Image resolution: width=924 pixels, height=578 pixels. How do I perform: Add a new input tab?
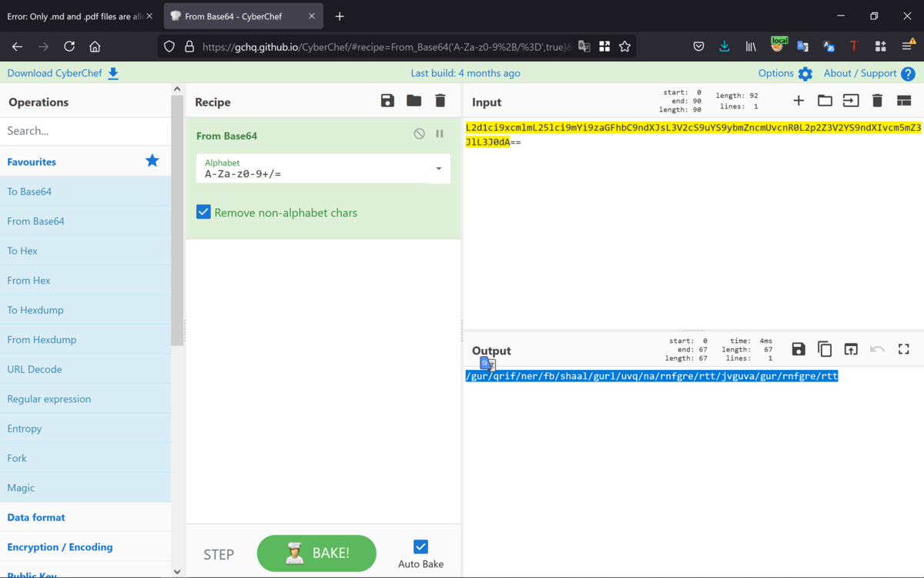tap(798, 100)
